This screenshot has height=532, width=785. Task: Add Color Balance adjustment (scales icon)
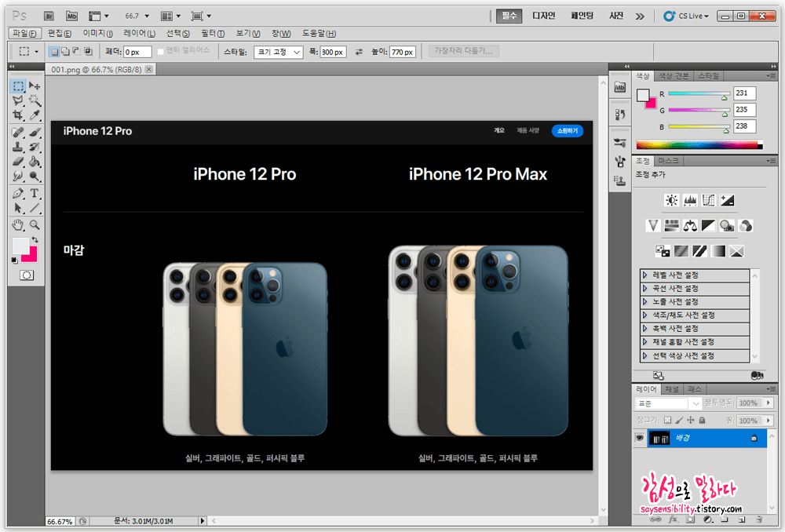(x=690, y=226)
